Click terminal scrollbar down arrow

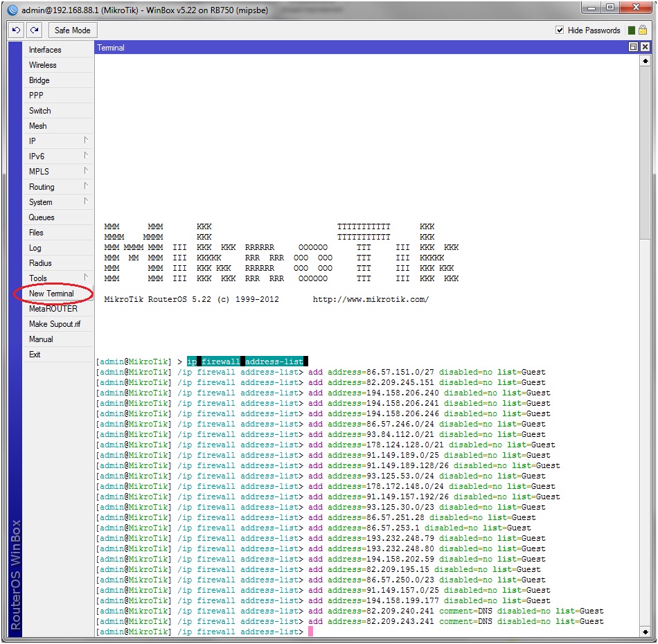point(645,632)
